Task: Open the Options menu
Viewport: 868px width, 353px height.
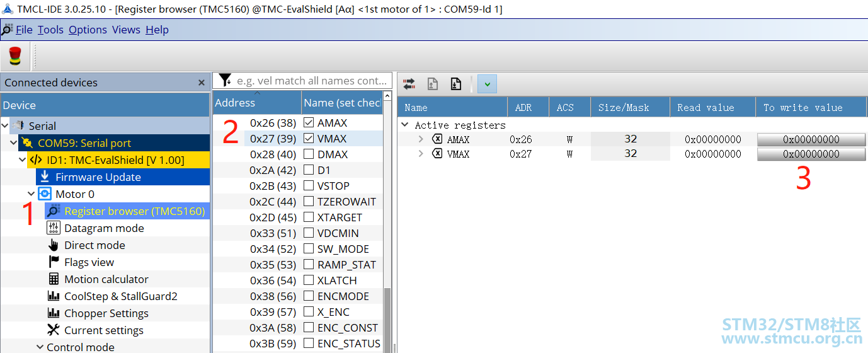Action: [88, 30]
